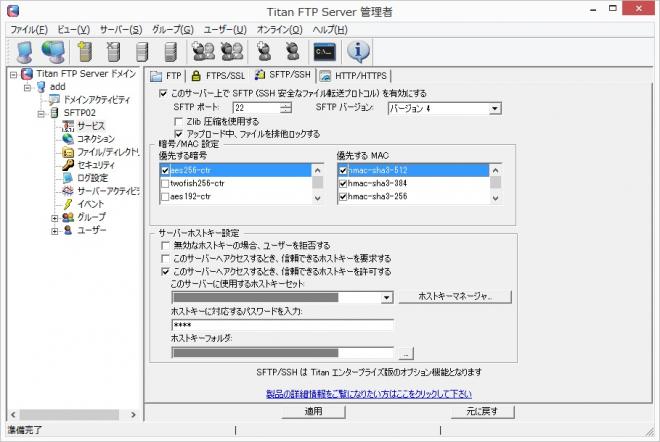The height and width of the screenshot is (442, 660).
Task: Click the new server toolbar icon
Action: (x=85, y=52)
